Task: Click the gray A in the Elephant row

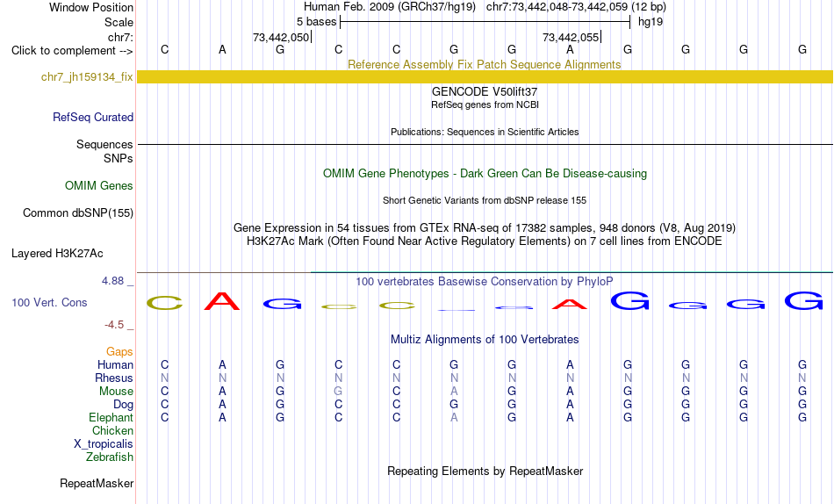Action: click(454, 418)
